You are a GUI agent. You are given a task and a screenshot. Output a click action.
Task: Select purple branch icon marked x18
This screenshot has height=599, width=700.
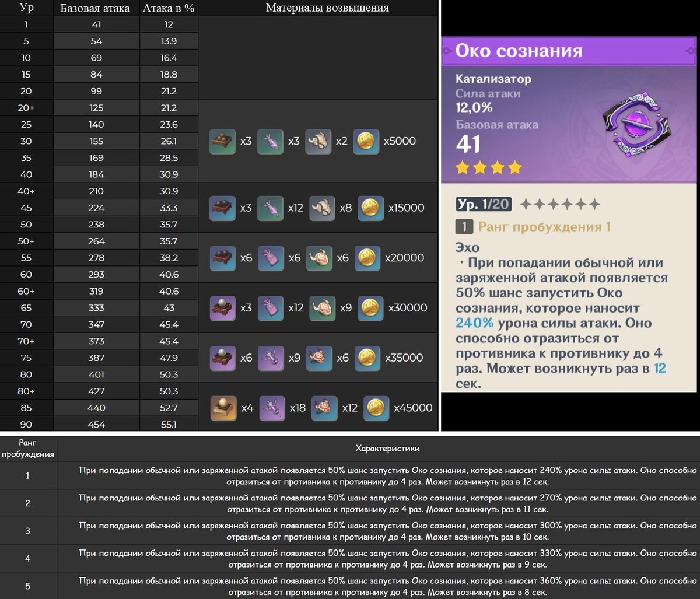pyautogui.click(x=272, y=408)
